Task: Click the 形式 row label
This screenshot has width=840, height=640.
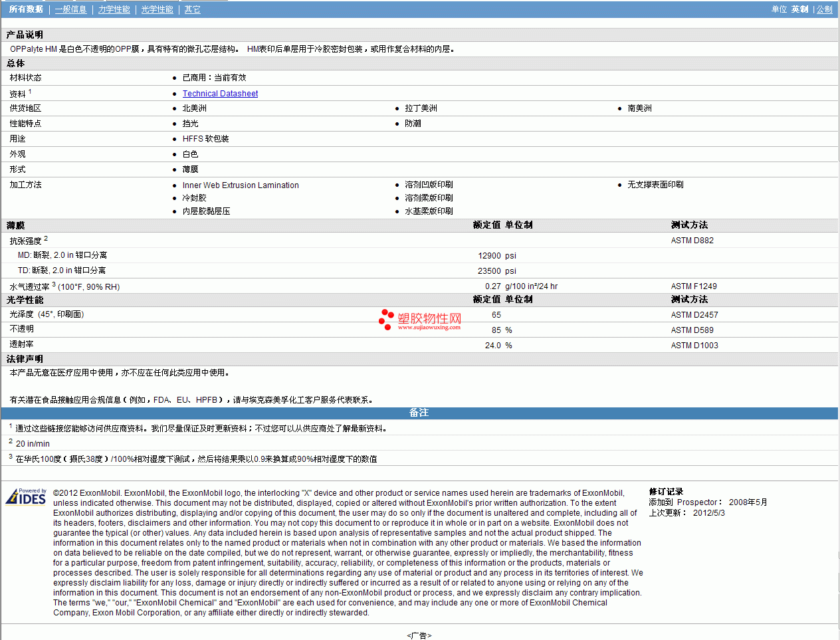Action: coord(17,169)
